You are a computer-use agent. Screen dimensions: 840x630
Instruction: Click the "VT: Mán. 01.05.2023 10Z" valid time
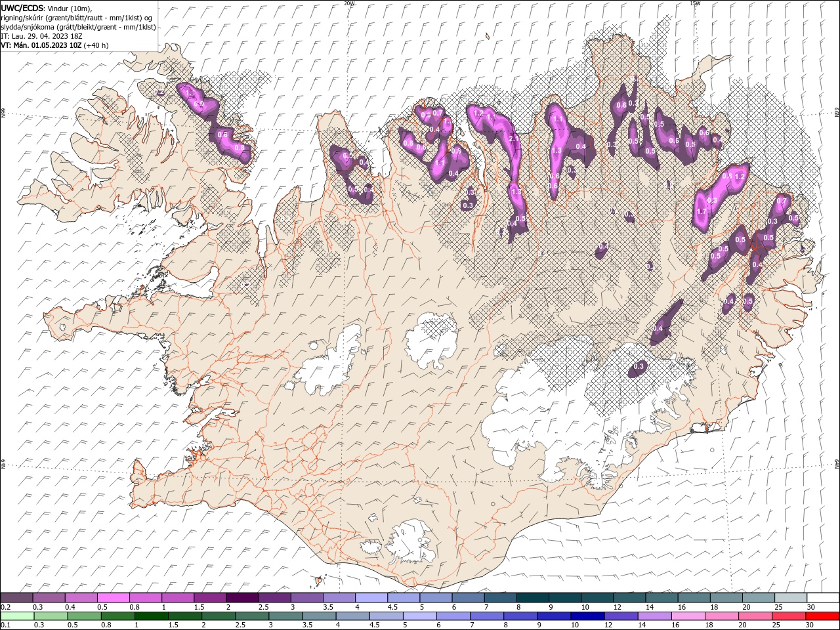[41, 45]
